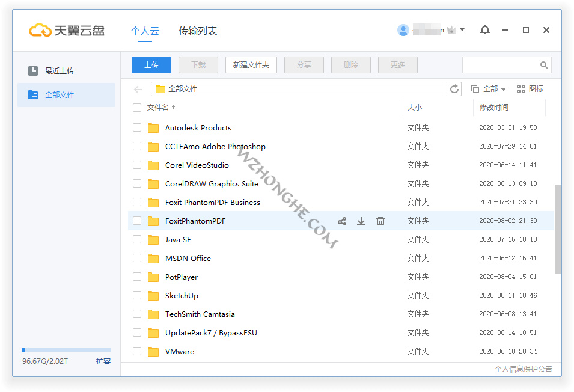The width and height of the screenshot is (574, 392).
Task: Delete FoxitPhantomPDF with the trash icon
Action: pos(380,221)
